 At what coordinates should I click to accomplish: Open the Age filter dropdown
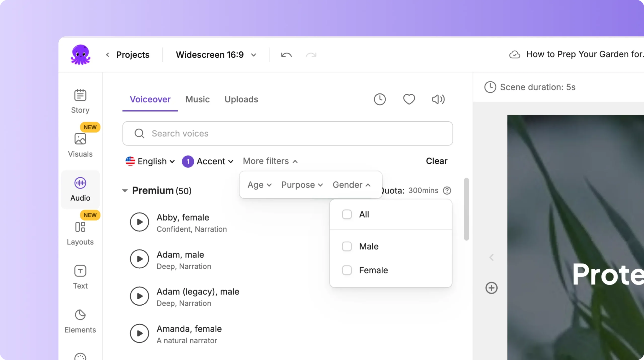coord(259,185)
